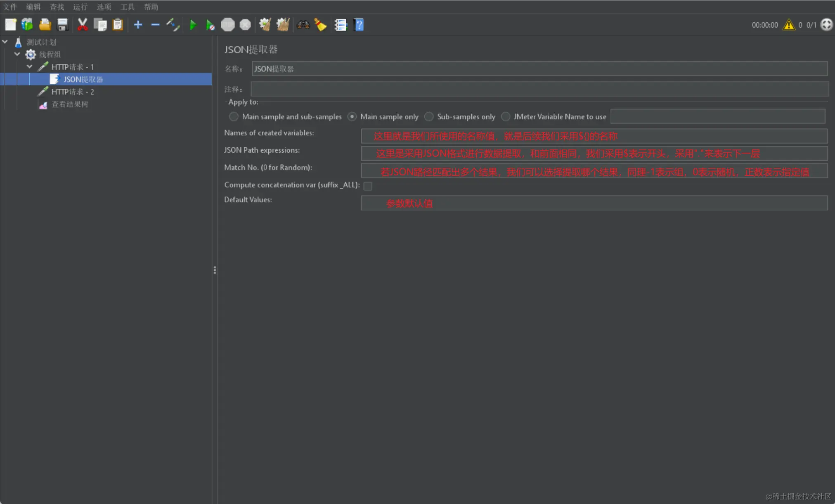Collapse the 测试计划 tree node
Screen dimensions: 835x504
click(5, 42)
